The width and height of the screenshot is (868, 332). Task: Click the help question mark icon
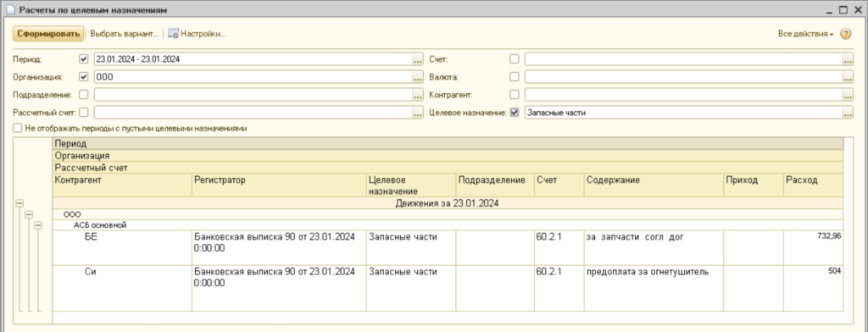pyautogui.click(x=845, y=34)
